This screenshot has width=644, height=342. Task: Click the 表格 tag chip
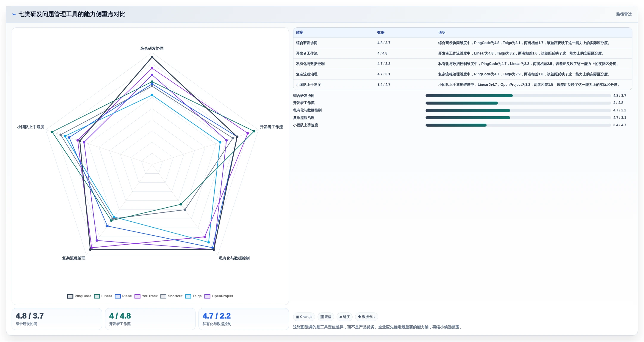click(326, 317)
